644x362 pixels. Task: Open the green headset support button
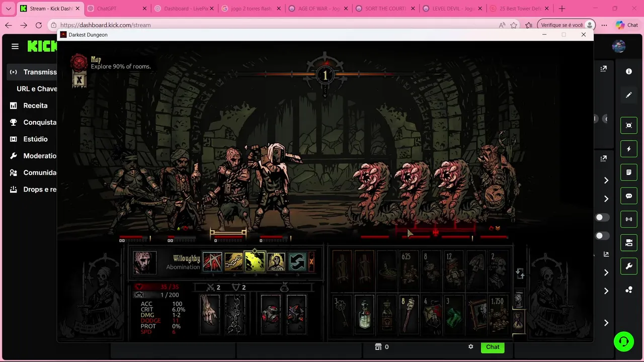[624, 341]
